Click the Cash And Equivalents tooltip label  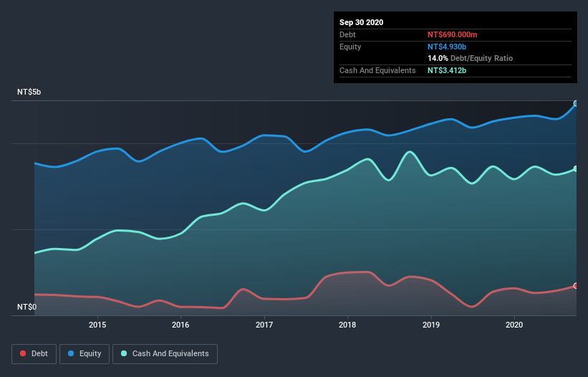(377, 70)
